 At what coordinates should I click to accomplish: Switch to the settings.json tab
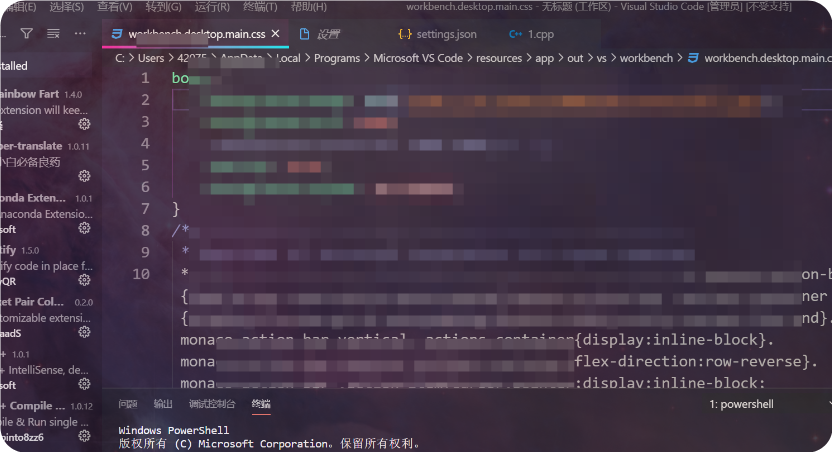click(438, 34)
